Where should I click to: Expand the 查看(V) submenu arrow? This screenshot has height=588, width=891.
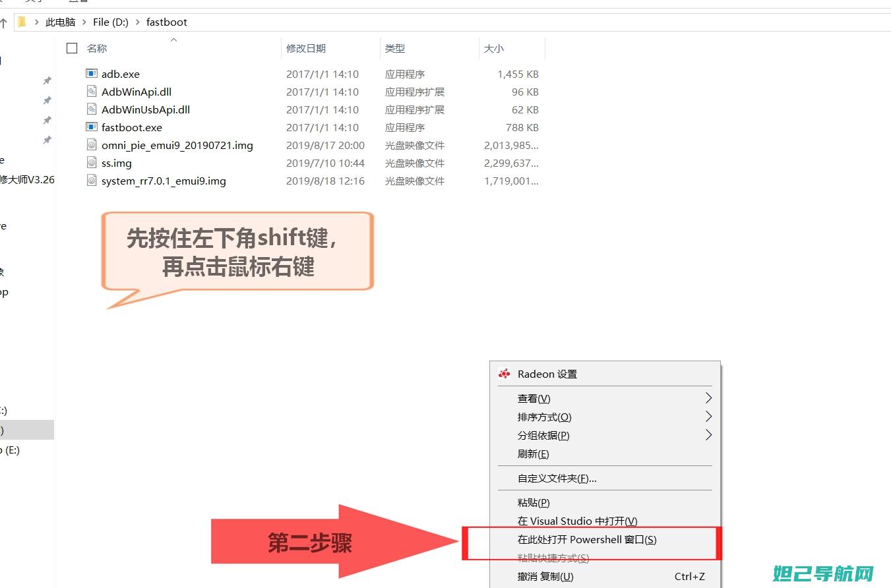pyautogui.click(x=708, y=398)
